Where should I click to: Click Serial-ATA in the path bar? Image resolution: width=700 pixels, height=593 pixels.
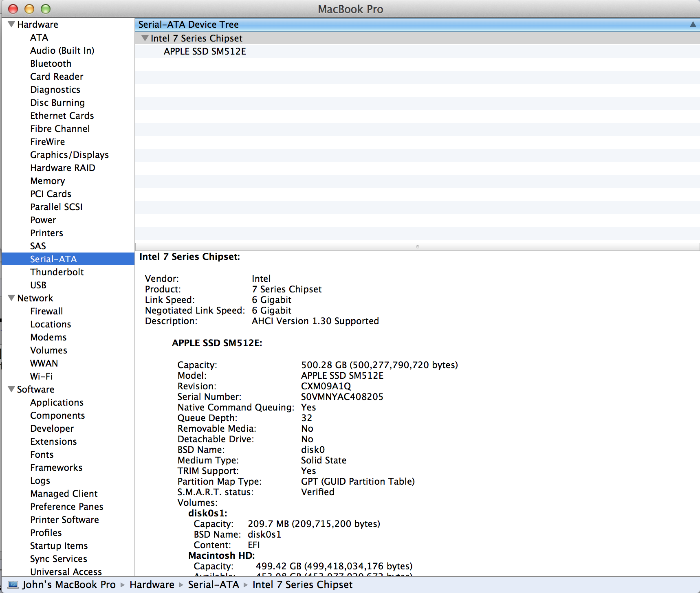(214, 585)
